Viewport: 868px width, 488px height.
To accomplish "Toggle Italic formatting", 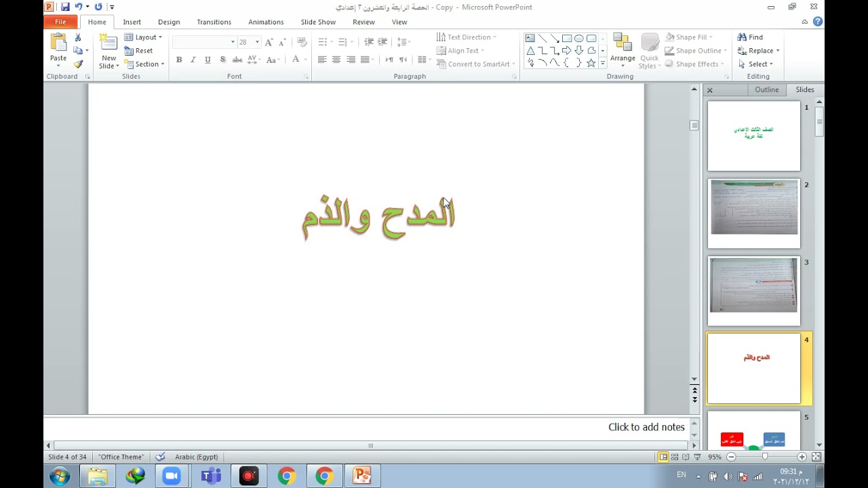I will 193,60.
